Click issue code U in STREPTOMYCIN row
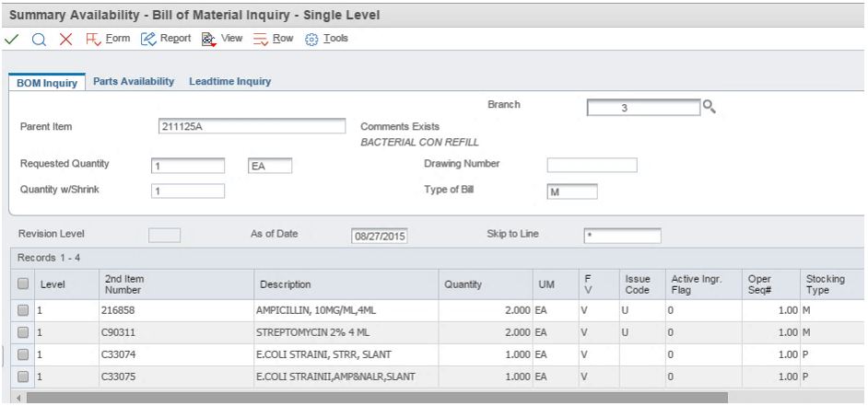The height and width of the screenshot is (406, 868). click(642, 333)
